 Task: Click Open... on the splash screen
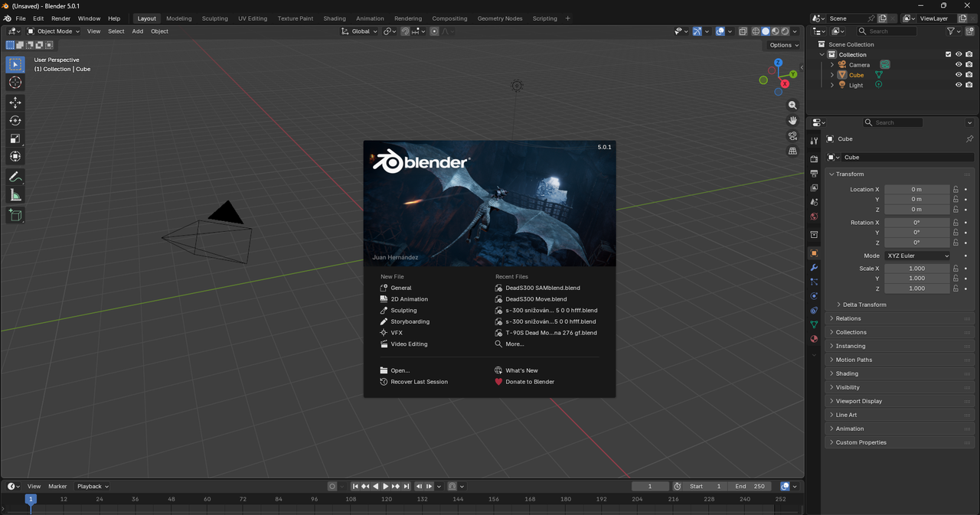click(x=400, y=370)
